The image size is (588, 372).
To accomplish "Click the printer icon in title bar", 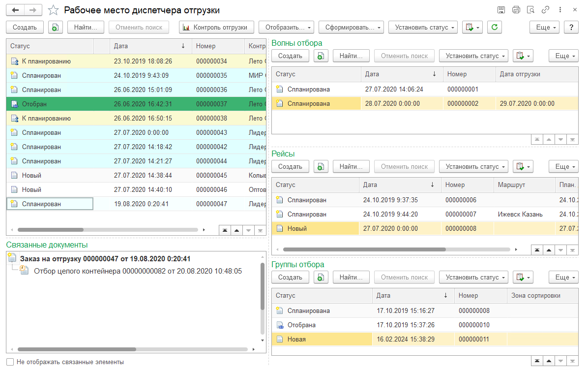I will pos(516,10).
